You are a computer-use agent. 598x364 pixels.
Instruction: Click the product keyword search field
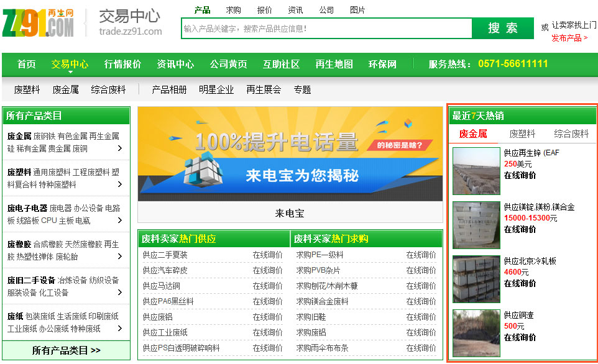tap(326, 29)
